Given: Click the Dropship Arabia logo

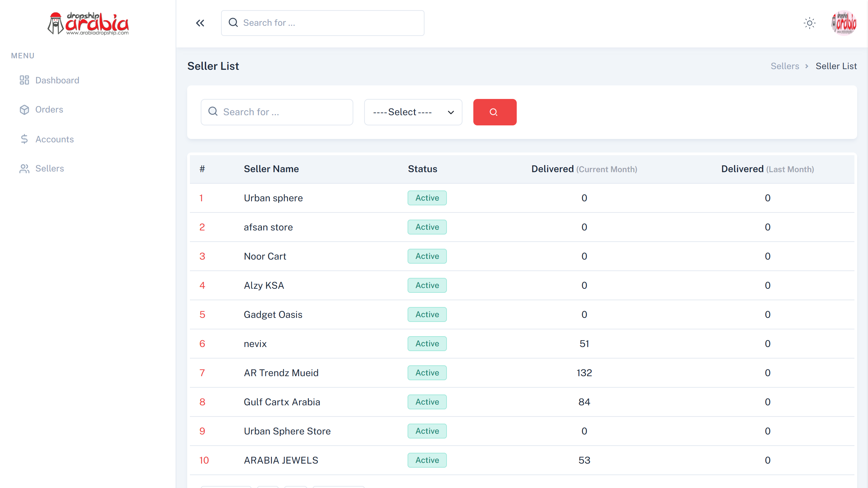Looking at the screenshot, I should pyautogui.click(x=88, y=24).
